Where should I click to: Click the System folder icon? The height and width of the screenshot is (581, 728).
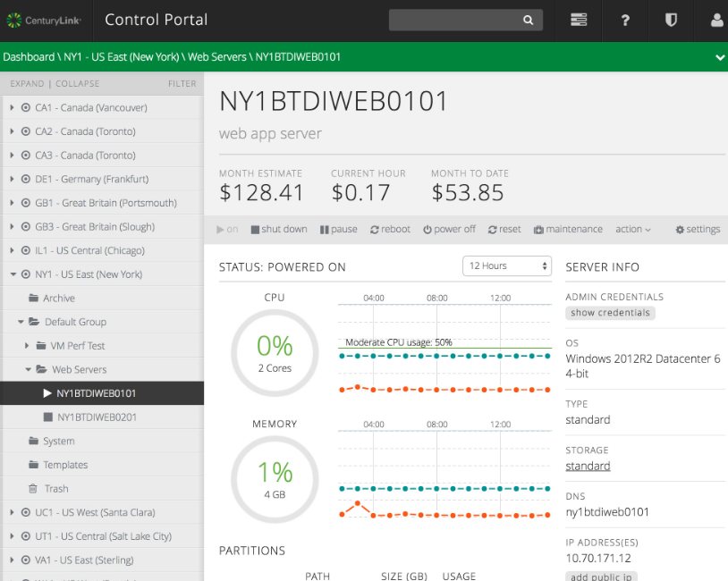coord(33,441)
